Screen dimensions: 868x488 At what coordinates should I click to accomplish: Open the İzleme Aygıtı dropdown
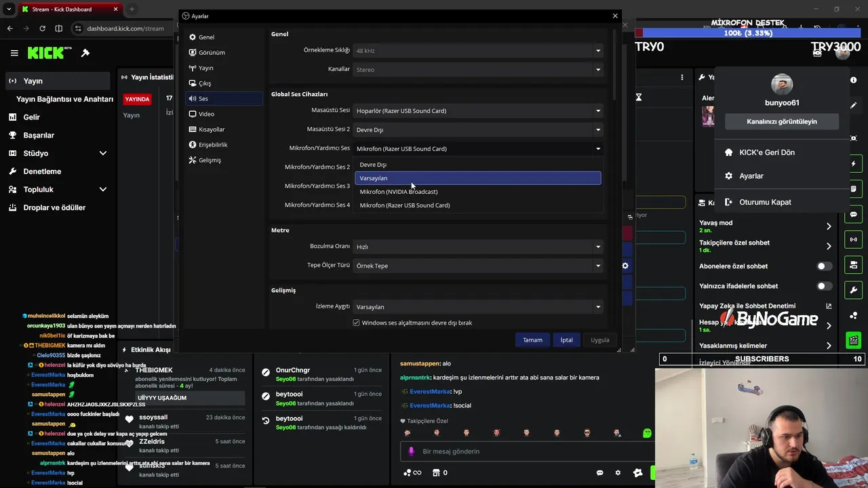(x=478, y=307)
